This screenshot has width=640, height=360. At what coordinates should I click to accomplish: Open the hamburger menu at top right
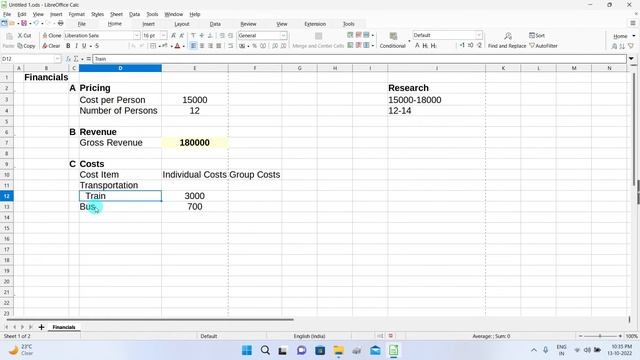pyautogui.click(x=633, y=24)
